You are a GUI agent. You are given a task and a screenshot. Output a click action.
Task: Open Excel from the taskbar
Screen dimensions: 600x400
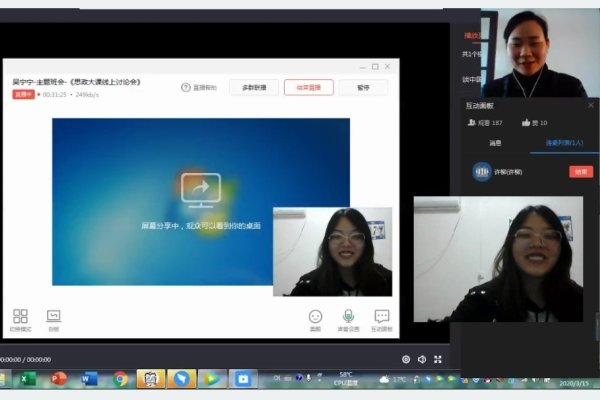[x=28, y=379]
